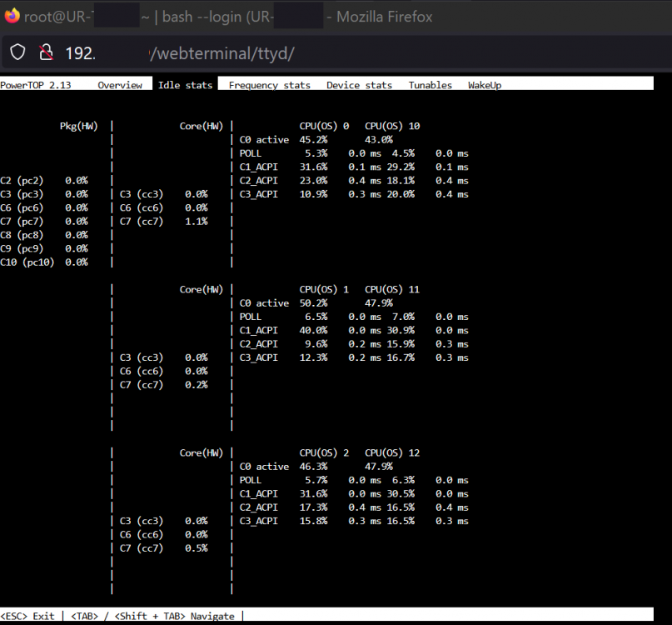Select the C10 (pc10) package row
This screenshot has width=672, height=625.
tap(44, 262)
